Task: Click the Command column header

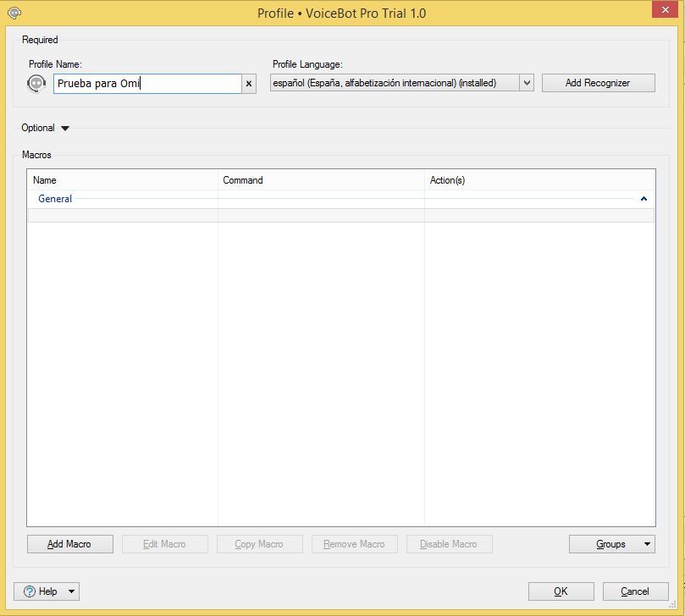Action: click(x=321, y=180)
